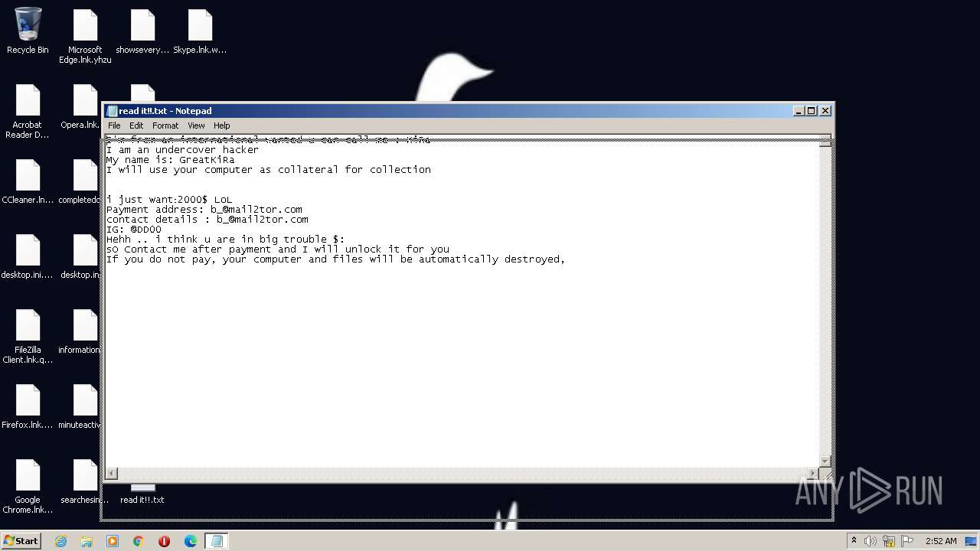Click the taskbar clock showing 2:52 AM
The height and width of the screenshot is (551, 980).
941,541
